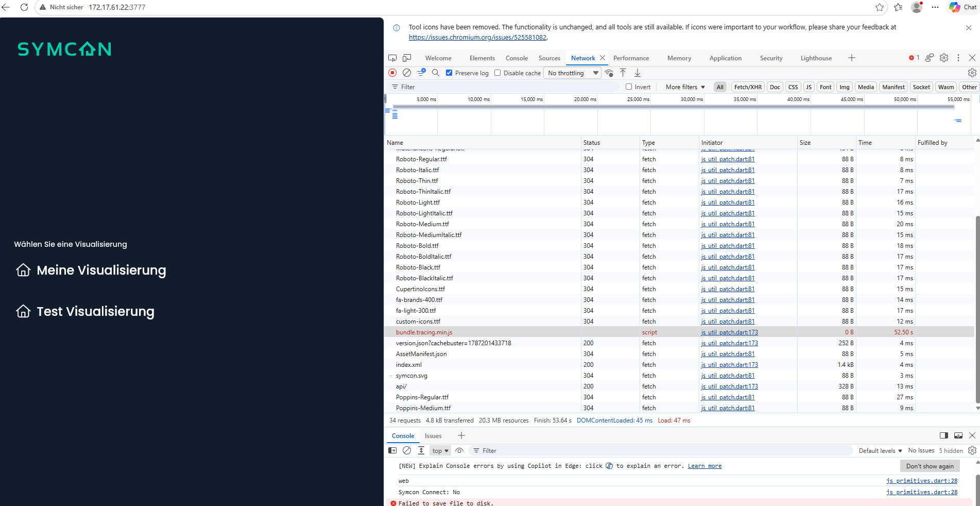The image size is (980, 506).
Task: Expand the More filters menu
Action: (685, 87)
